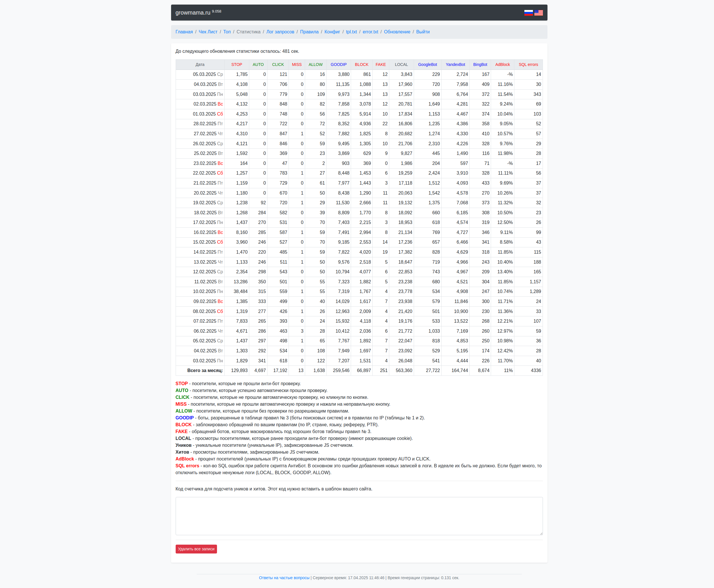This screenshot has height=588, width=714.
Task: Open the Главная navigation link
Action: click(184, 32)
